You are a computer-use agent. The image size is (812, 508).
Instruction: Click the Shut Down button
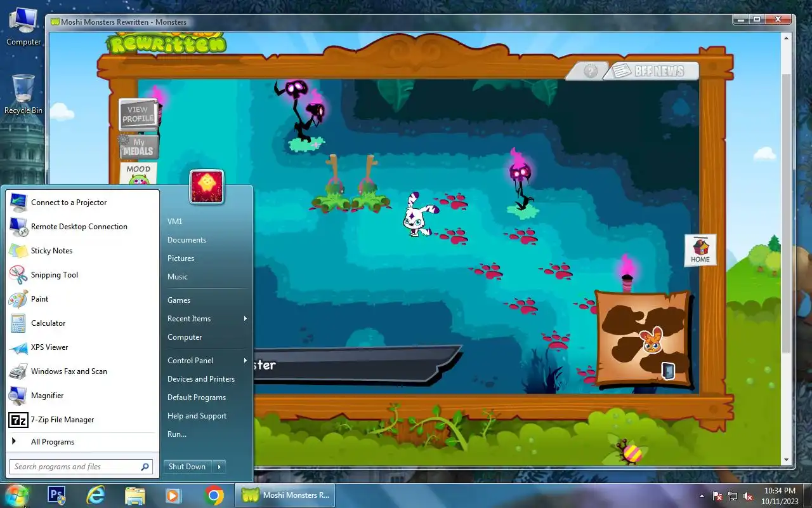(187, 467)
